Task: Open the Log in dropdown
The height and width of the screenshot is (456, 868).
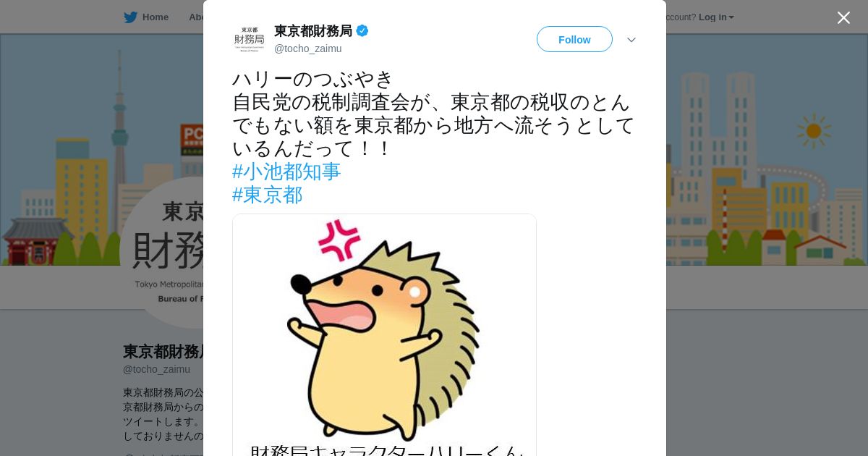Action: tap(716, 17)
